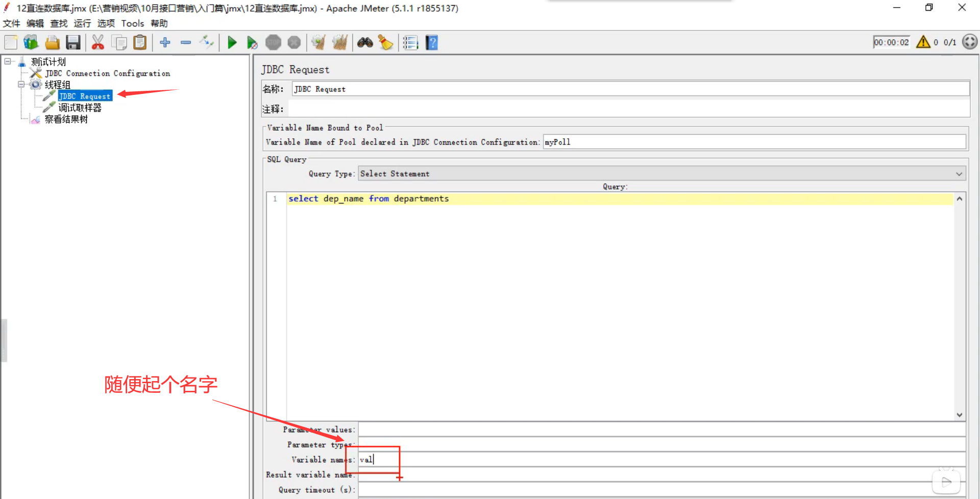This screenshot has height=499, width=980.
Task: Click the New test plan icon
Action: pyautogui.click(x=11, y=42)
